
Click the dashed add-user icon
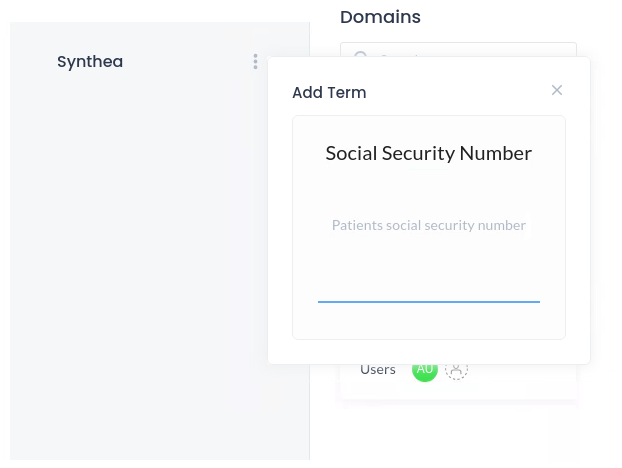pyautogui.click(x=456, y=370)
